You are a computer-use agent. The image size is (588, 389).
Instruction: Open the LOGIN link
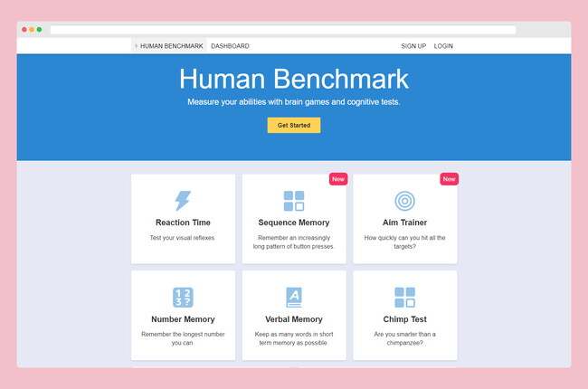tap(443, 46)
